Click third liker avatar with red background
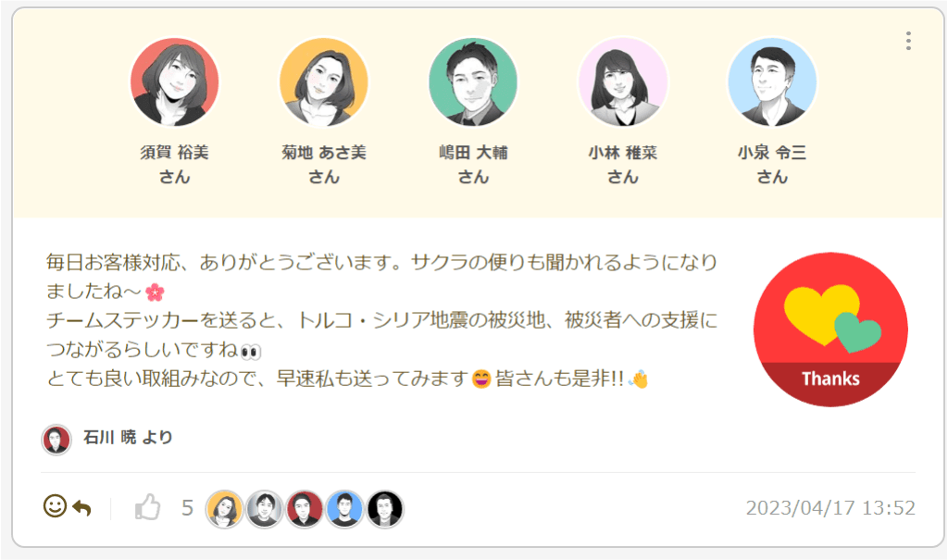The image size is (948, 560). tap(304, 508)
